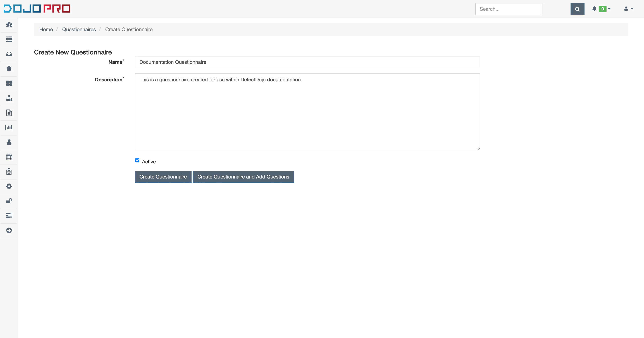Open the Users person icon in sidebar
This screenshot has height=338, width=644.
(x=9, y=142)
